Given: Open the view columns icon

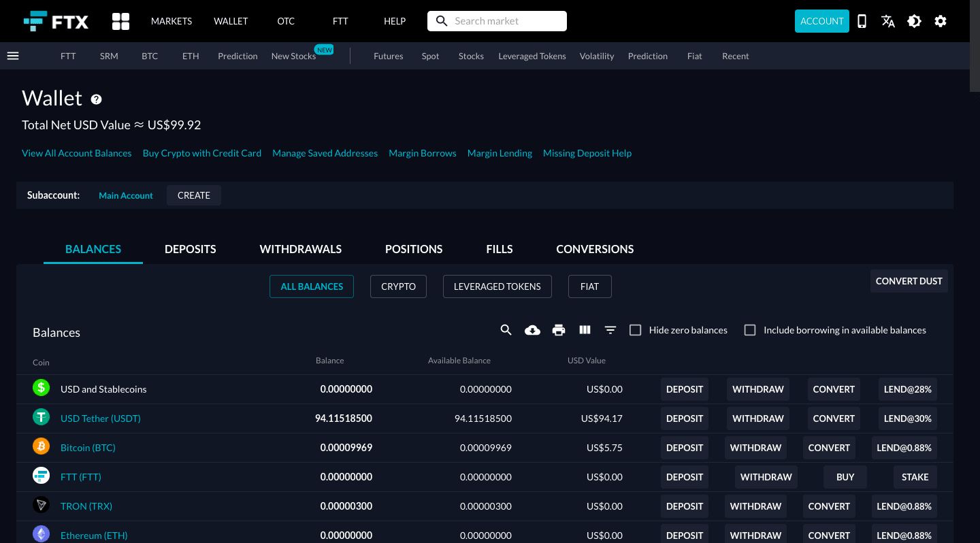Looking at the screenshot, I should (585, 330).
